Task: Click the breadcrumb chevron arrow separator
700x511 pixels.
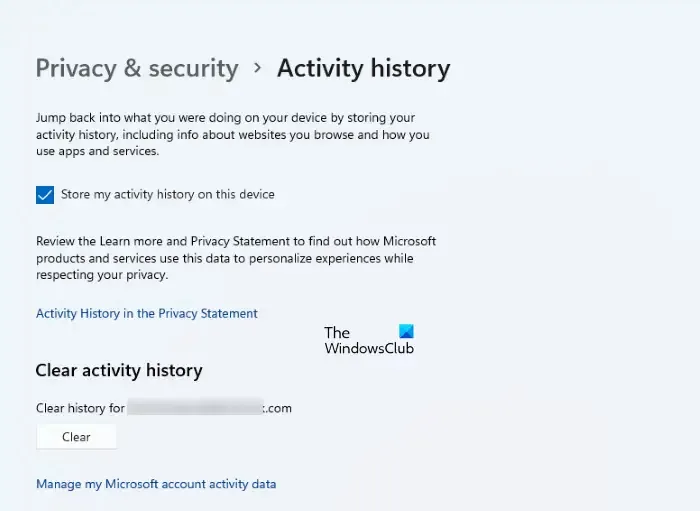Action: click(258, 68)
